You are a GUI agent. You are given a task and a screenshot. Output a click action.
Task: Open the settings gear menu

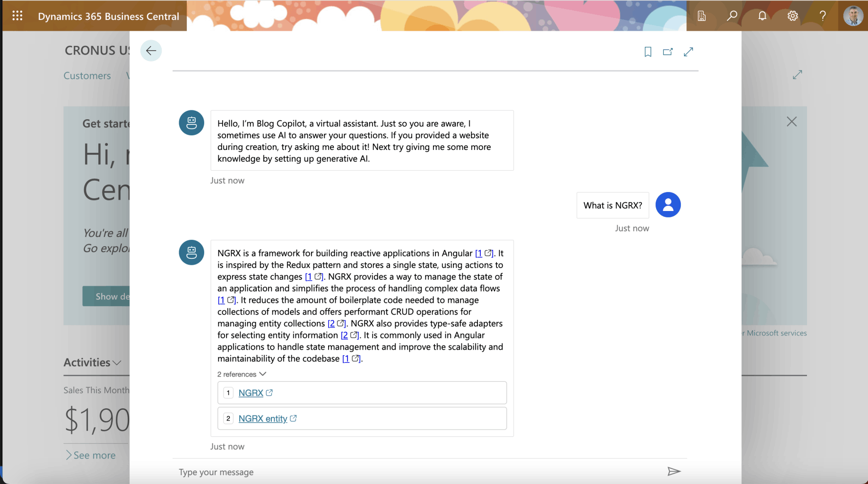click(792, 16)
